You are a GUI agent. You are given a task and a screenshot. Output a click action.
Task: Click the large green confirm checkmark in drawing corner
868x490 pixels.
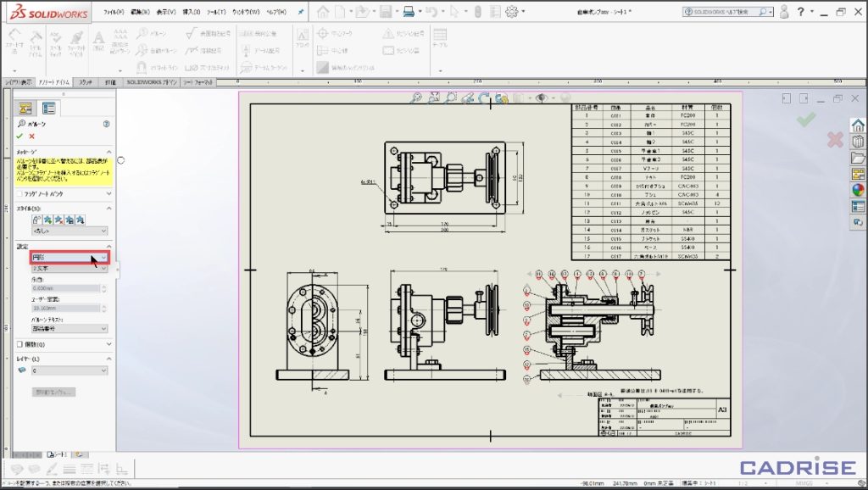pos(805,120)
